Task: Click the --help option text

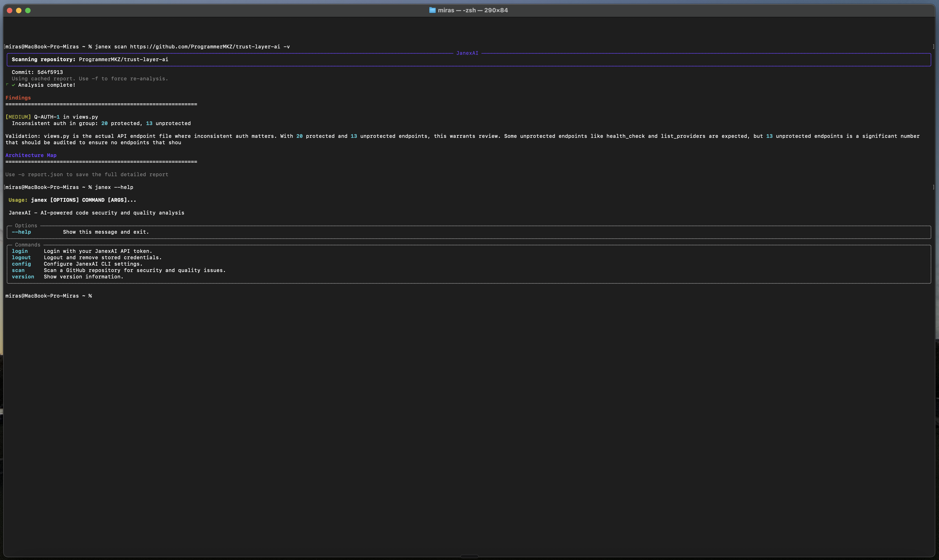Action: pyautogui.click(x=21, y=232)
